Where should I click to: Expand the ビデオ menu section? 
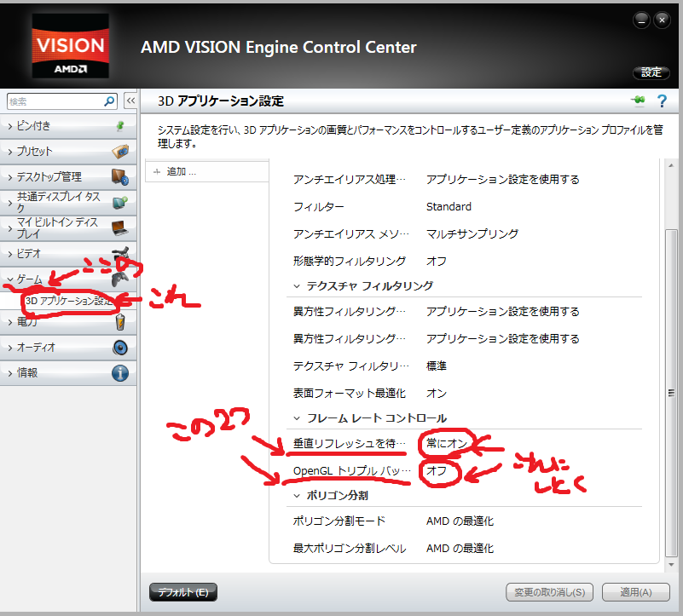68,253
